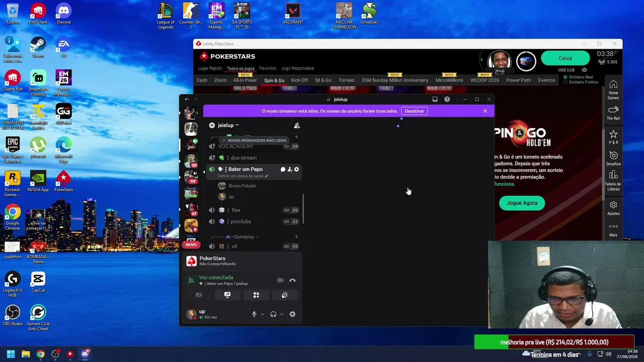Open microphone input options arrow
This screenshot has height=362, width=644.
[262, 314]
